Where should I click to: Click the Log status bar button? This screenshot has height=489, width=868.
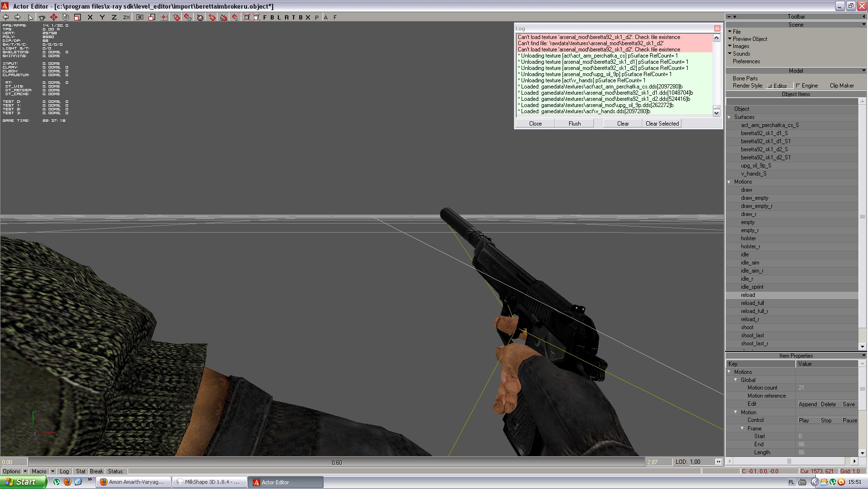pyautogui.click(x=64, y=471)
